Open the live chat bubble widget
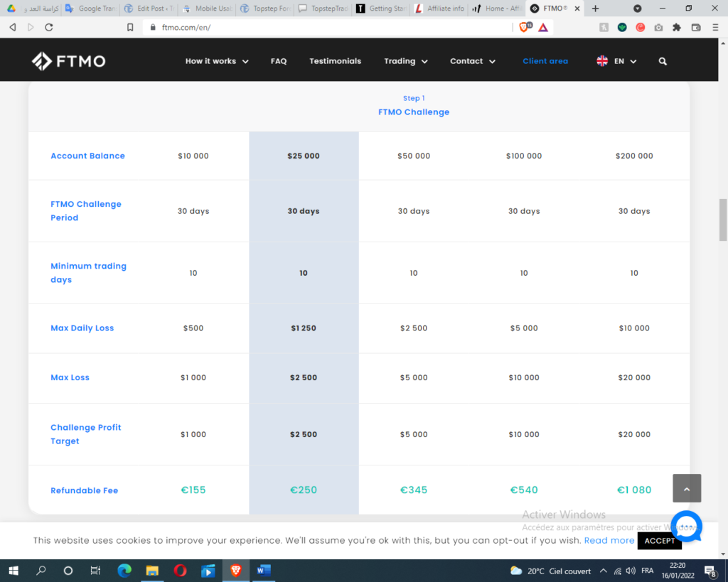The width and height of the screenshot is (728, 582). [x=686, y=527]
